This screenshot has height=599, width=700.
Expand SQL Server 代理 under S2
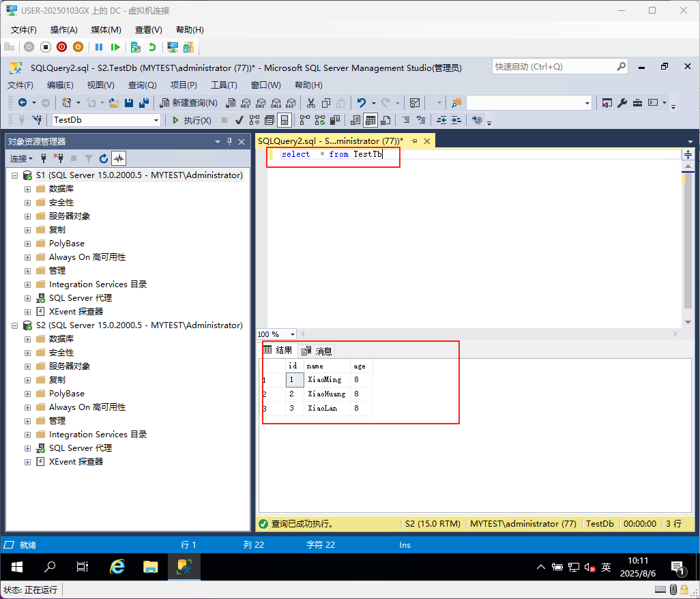(x=28, y=449)
